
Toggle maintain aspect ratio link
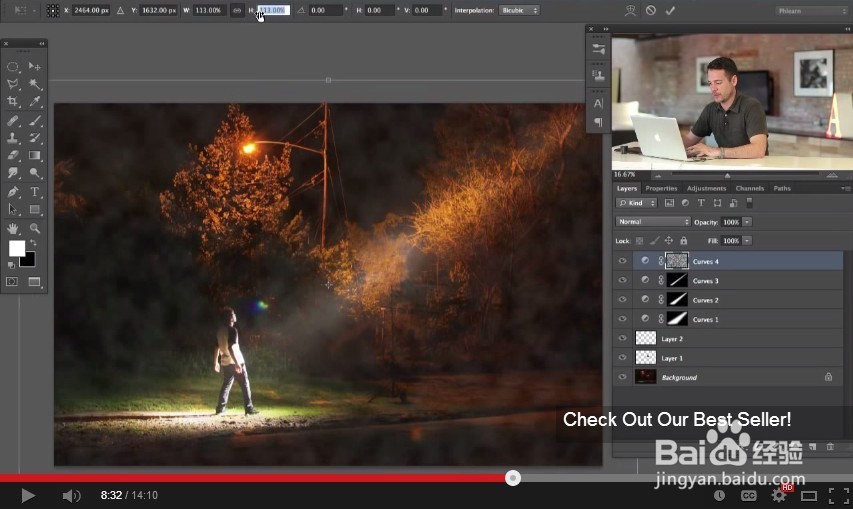click(237, 10)
